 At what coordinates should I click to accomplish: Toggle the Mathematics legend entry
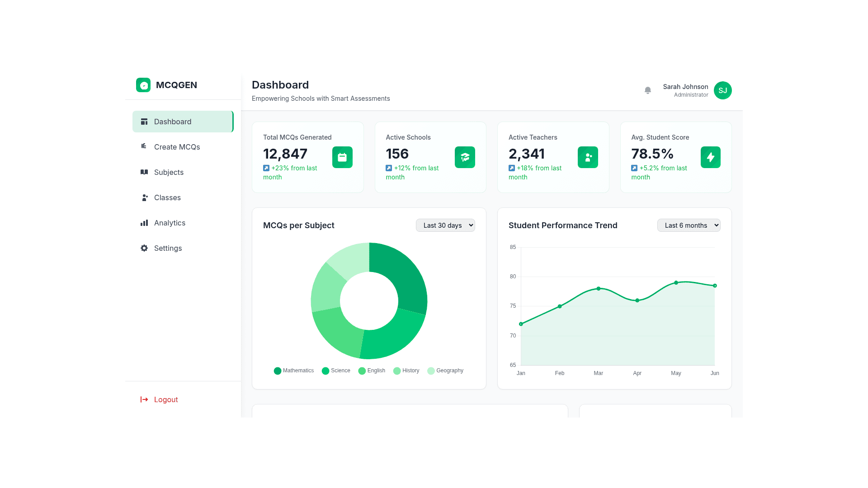pyautogui.click(x=293, y=371)
